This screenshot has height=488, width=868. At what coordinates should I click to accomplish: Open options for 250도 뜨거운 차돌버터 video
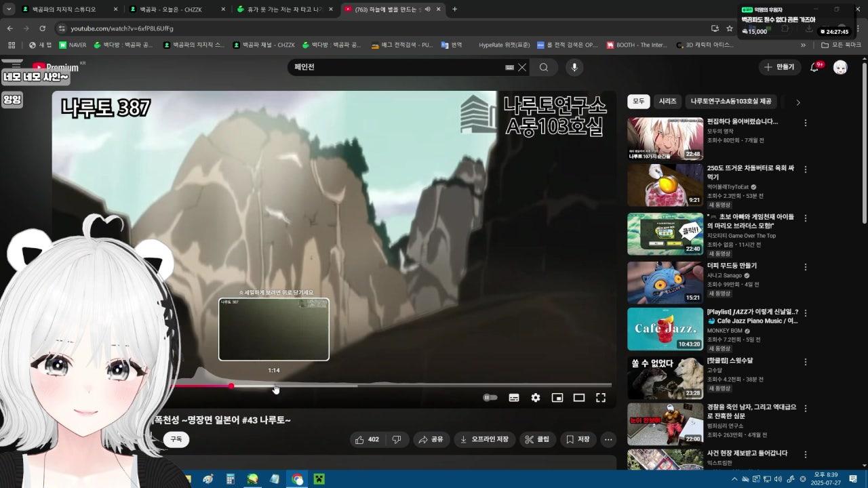(806, 169)
